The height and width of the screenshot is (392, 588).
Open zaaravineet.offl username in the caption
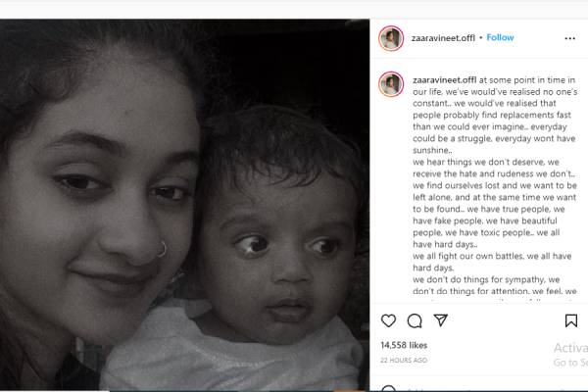click(x=444, y=80)
